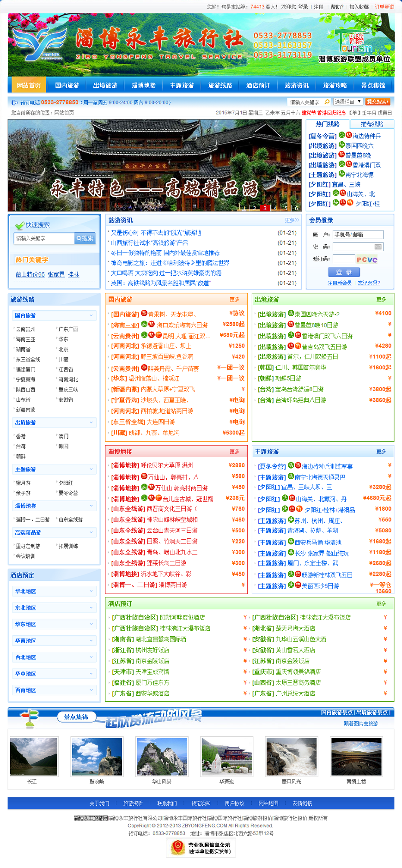
Task: Click the 验证码 captcha input field
Action: click(x=344, y=259)
